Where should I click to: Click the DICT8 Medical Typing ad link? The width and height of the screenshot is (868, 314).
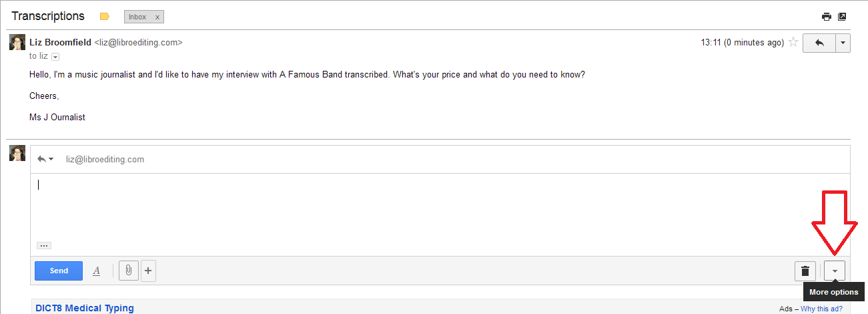pos(83,308)
